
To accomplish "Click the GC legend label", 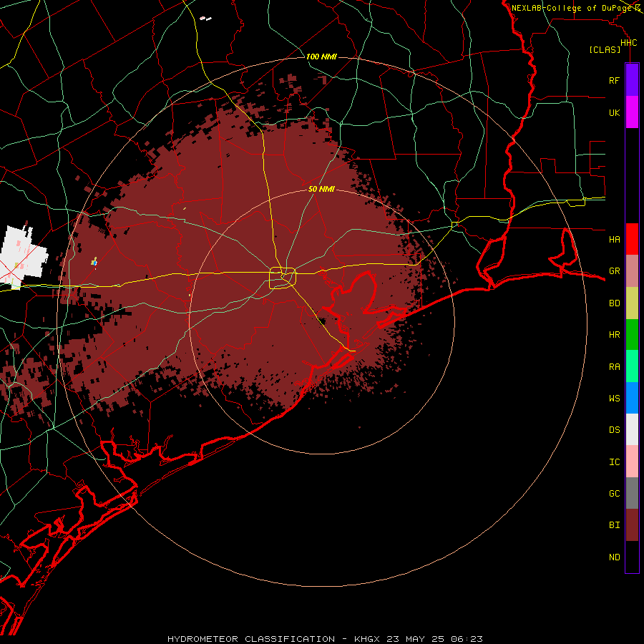I will (x=614, y=493).
